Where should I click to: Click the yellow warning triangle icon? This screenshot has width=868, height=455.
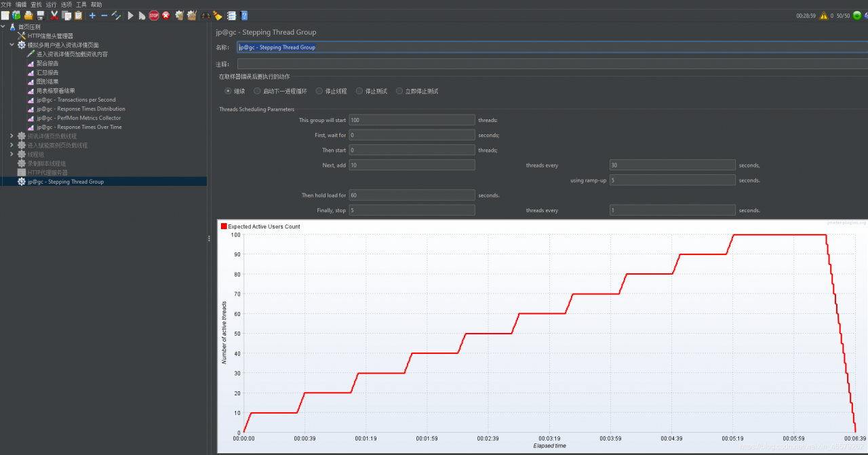click(823, 15)
